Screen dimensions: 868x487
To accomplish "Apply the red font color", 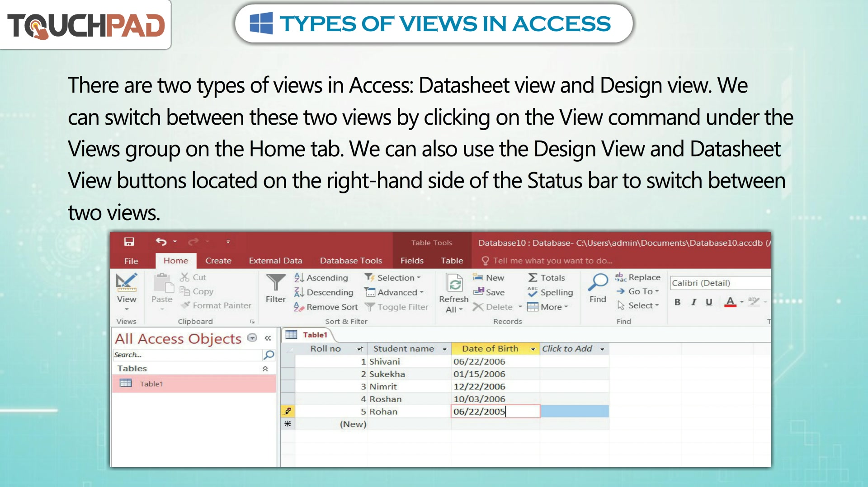I will point(730,302).
